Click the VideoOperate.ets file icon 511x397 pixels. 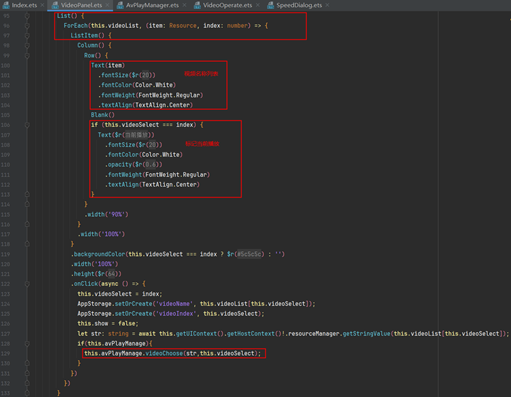(197, 5)
